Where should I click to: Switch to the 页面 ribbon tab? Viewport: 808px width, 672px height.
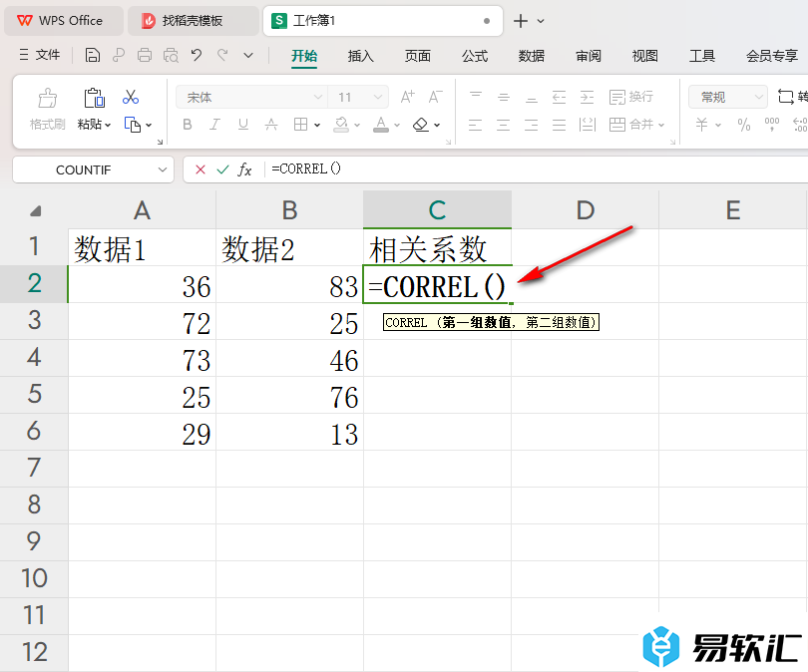point(417,56)
